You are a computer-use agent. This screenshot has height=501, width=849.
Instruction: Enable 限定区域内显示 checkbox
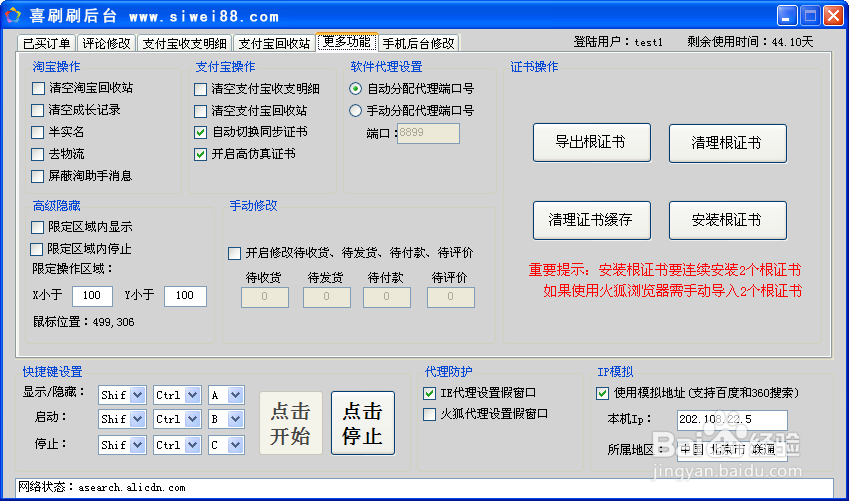[37, 227]
